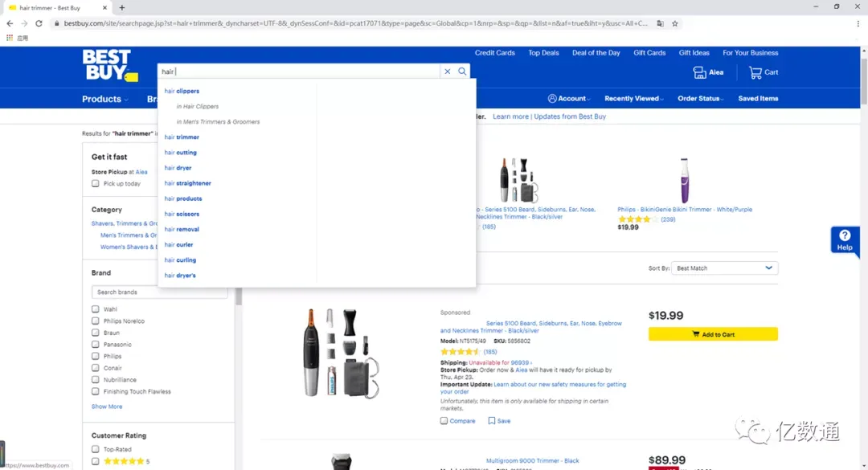The width and height of the screenshot is (868, 470).
Task: Select suggestion hair scissors
Action: point(182,214)
